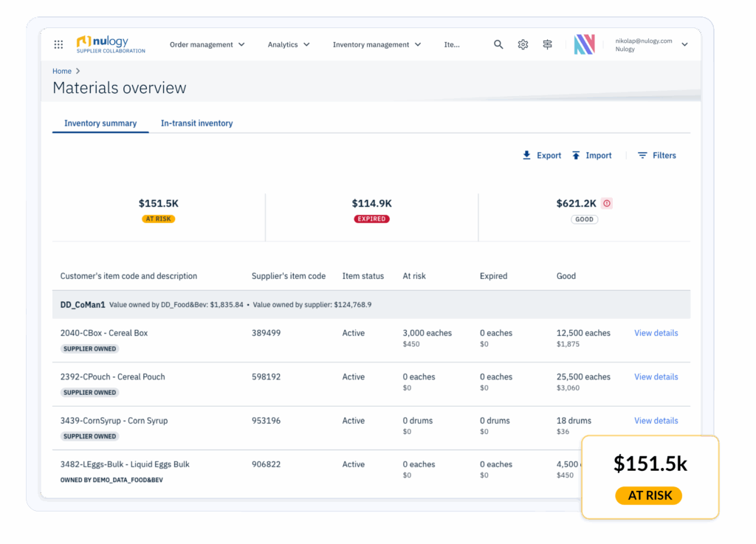Viewport: 756px width, 544px height.
Task: Expand the Inventory management menu
Action: click(x=377, y=45)
